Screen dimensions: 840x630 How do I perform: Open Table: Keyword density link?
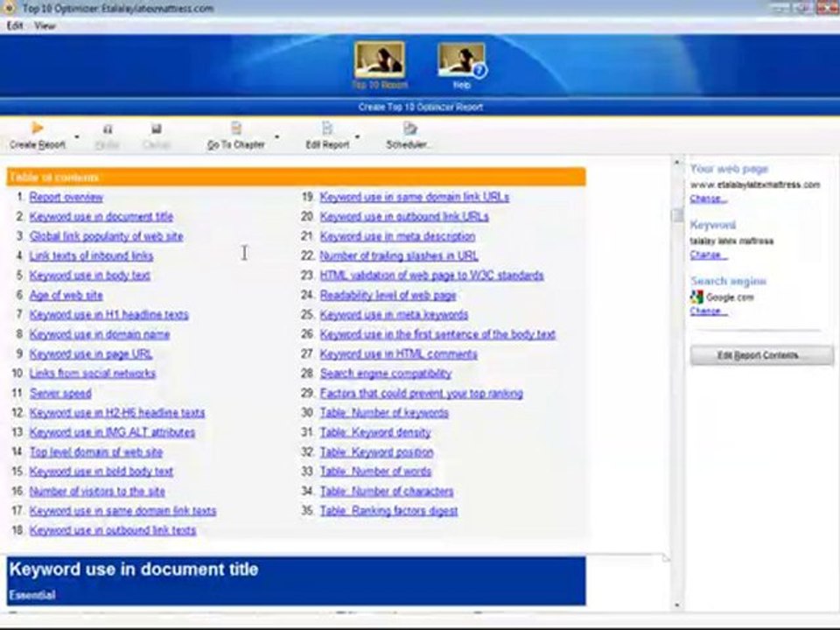(x=375, y=432)
